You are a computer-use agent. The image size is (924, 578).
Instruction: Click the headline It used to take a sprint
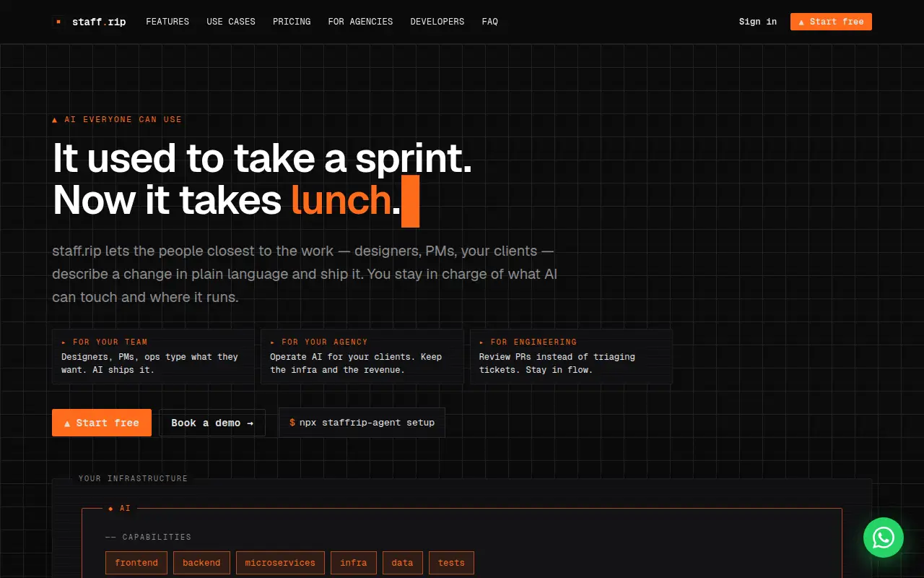coord(262,158)
